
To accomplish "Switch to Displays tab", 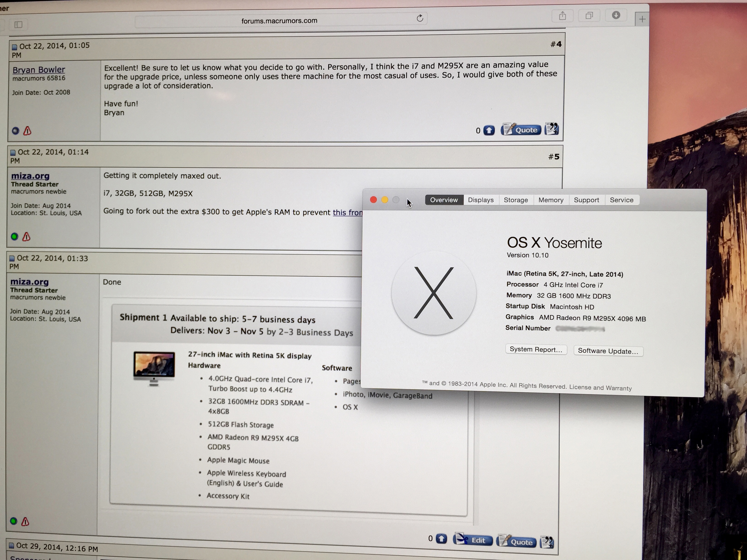I will click(x=481, y=200).
